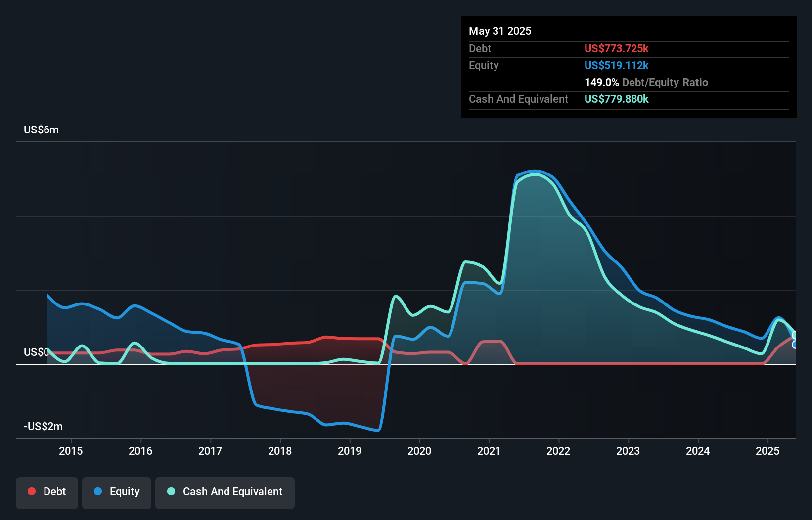This screenshot has width=812, height=520.
Task: Click the 2022 x-axis label
Action: pos(558,451)
